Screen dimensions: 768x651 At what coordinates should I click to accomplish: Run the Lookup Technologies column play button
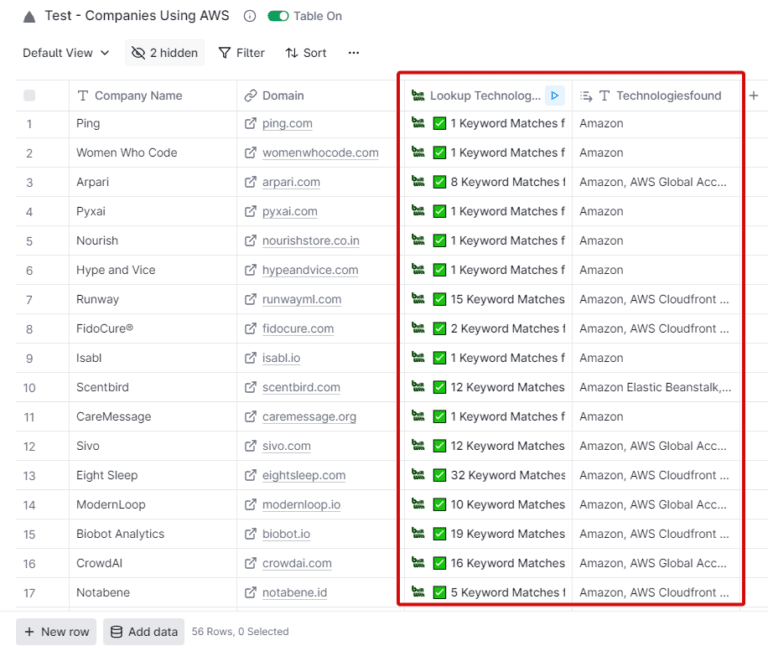click(x=555, y=96)
